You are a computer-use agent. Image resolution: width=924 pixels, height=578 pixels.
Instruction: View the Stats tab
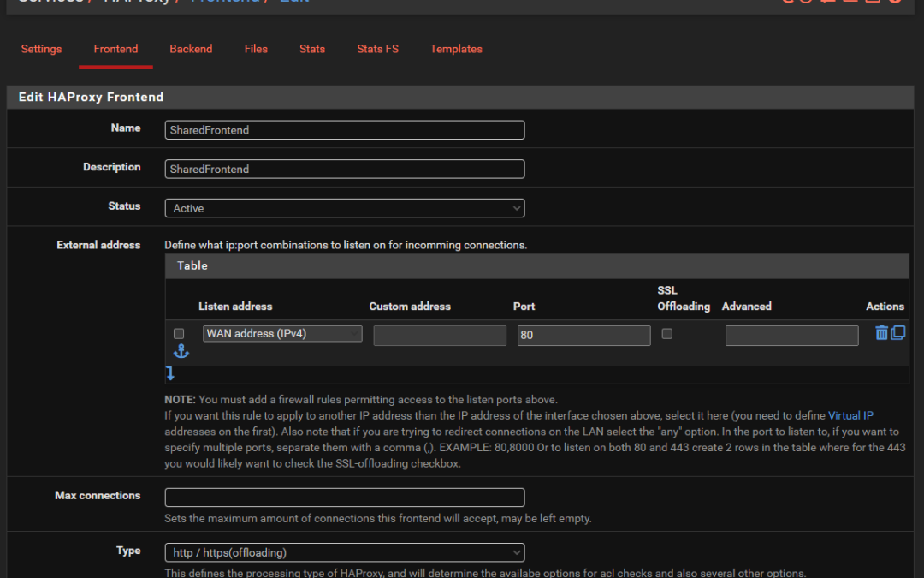tap(312, 49)
